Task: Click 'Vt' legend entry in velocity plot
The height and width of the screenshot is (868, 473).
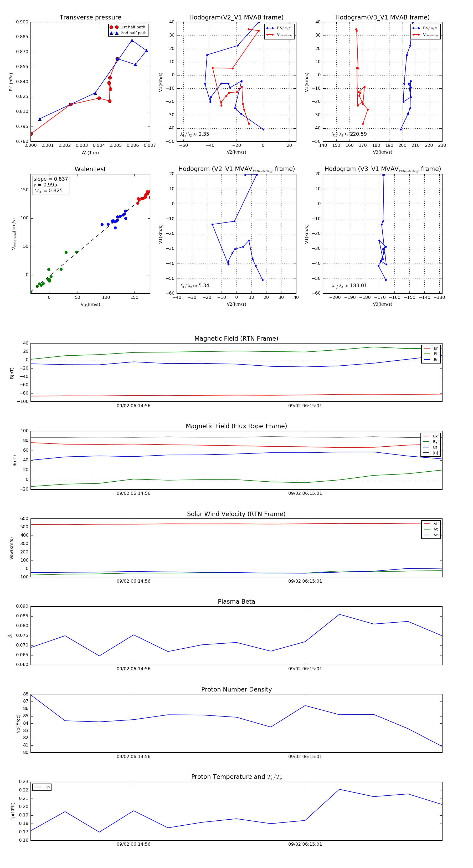Action: point(431,529)
